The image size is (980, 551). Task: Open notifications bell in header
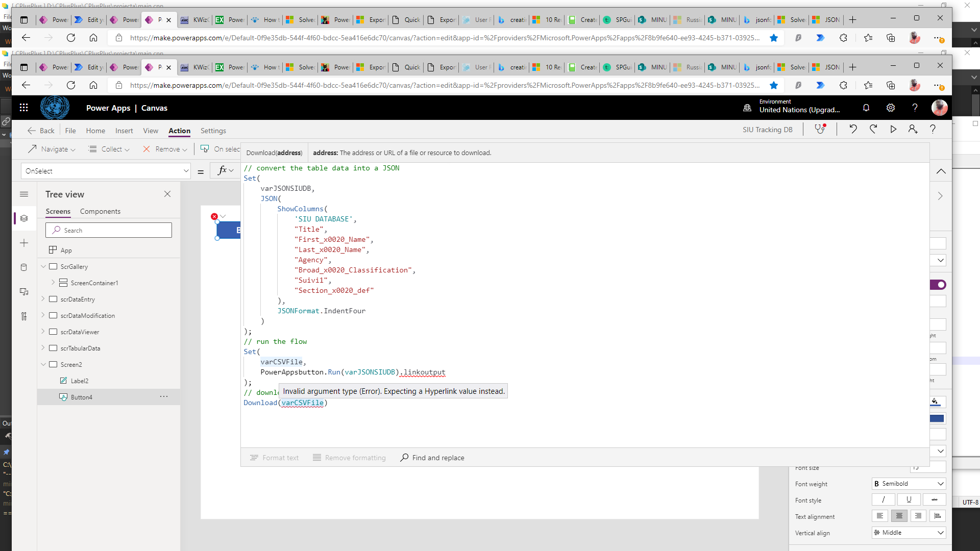(x=866, y=108)
